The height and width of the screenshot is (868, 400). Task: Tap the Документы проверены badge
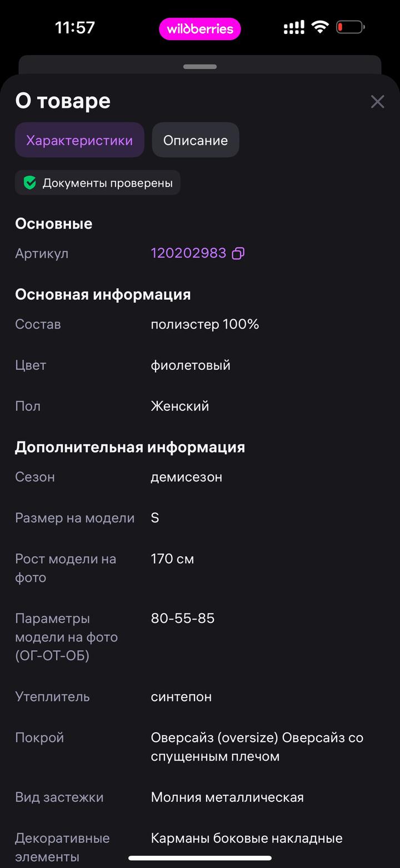click(x=97, y=182)
